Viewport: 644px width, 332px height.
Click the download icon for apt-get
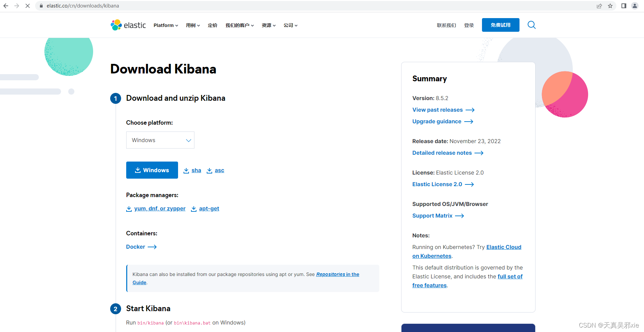[x=194, y=208]
